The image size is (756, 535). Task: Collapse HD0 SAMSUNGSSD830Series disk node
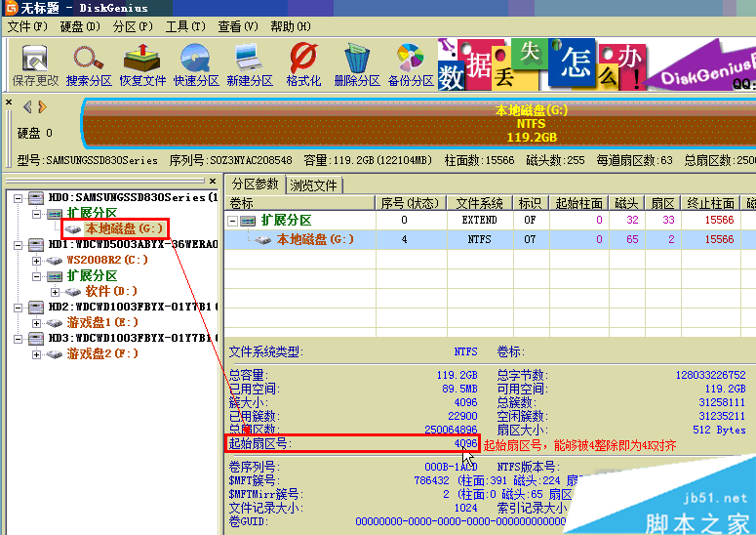click(18, 198)
